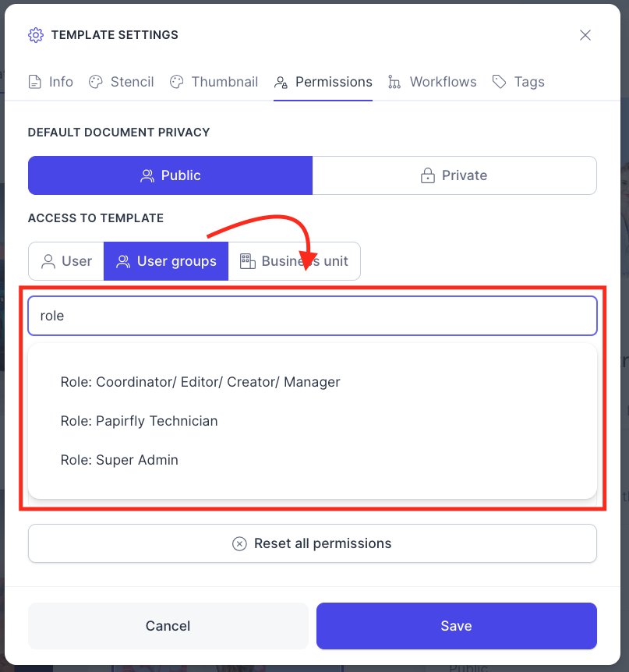Click the Tags label icon
Image resolution: width=629 pixels, height=672 pixels.
pos(499,81)
